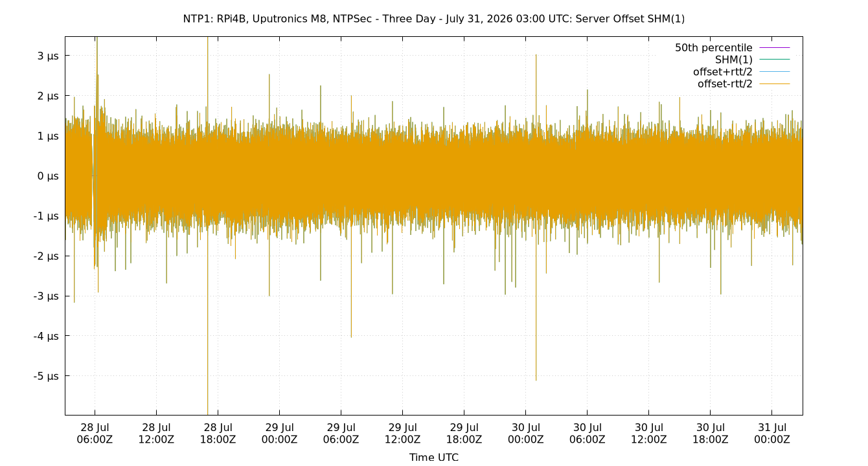The width and height of the screenshot is (868, 466).
Task: Click the chart title text
Action: [434, 19]
